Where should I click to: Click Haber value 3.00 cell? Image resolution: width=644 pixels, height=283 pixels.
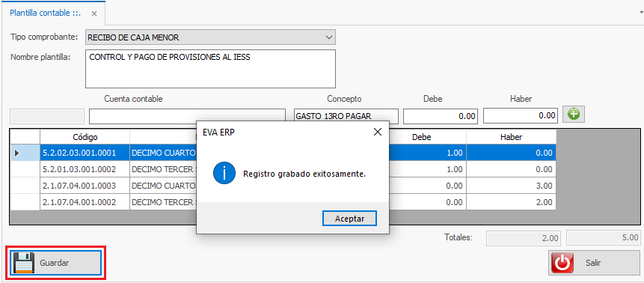point(512,186)
